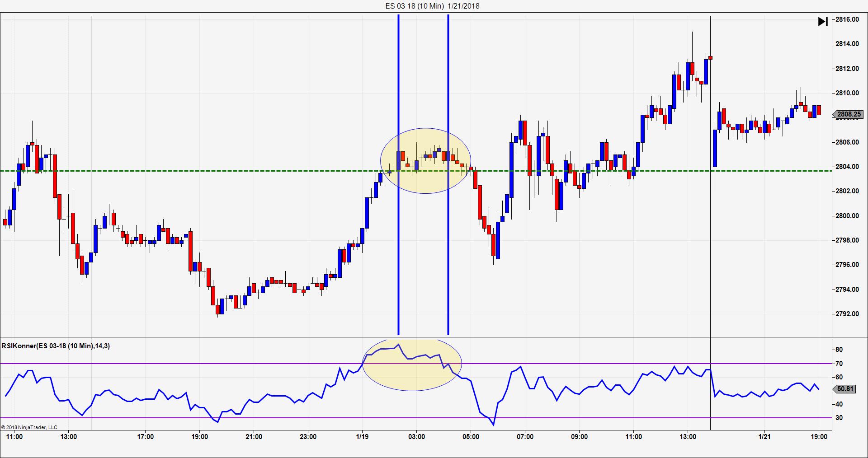Click the 2816.00 price axis label
868x458 pixels.
[x=847, y=19]
